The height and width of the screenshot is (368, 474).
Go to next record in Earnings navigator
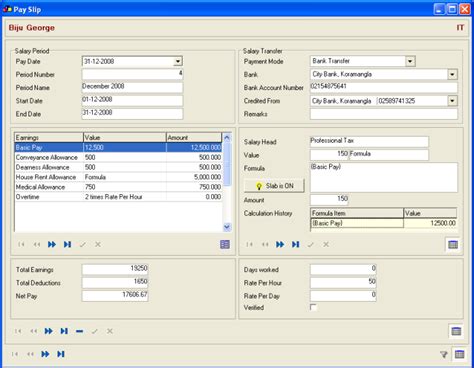click(52, 244)
